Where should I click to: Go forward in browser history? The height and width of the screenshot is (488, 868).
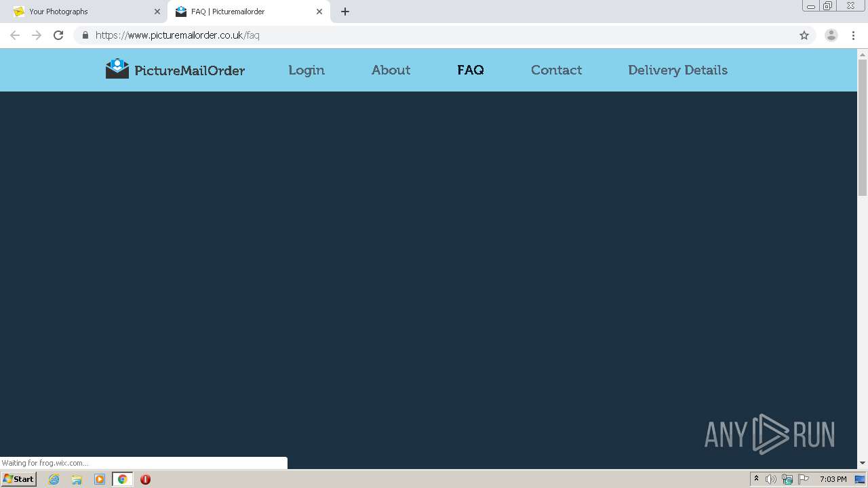[37, 35]
